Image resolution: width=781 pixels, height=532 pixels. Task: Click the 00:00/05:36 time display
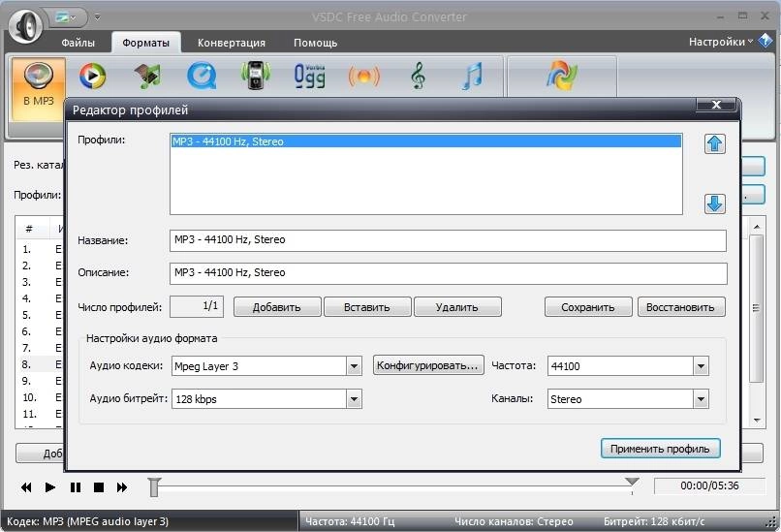709,485
